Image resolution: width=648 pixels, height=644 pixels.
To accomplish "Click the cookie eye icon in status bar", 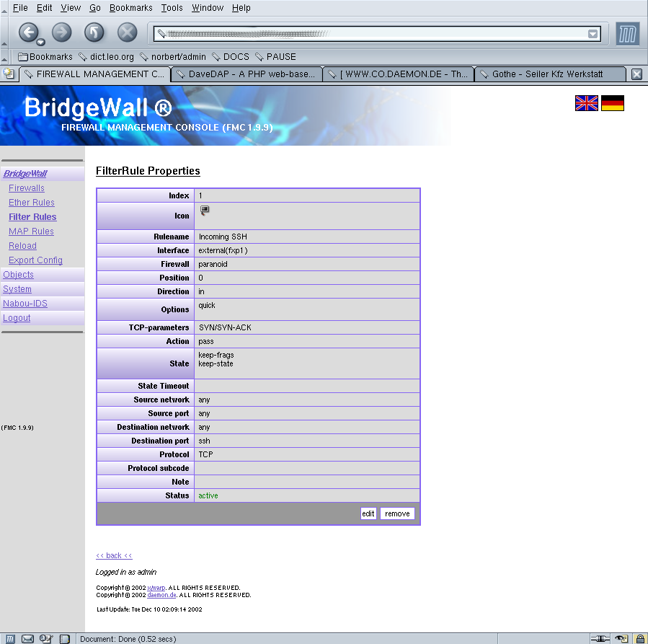I will point(621,639).
